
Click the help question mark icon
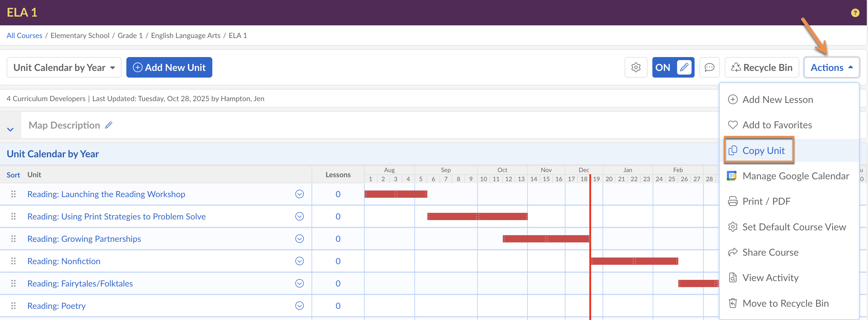[x=854, y=13]
